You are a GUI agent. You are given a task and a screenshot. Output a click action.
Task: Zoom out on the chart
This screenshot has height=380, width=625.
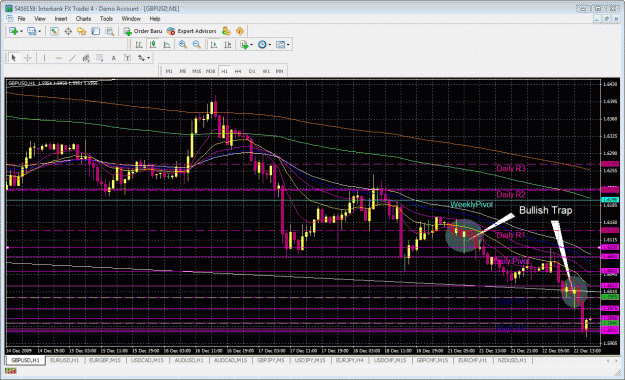point(197,45)
